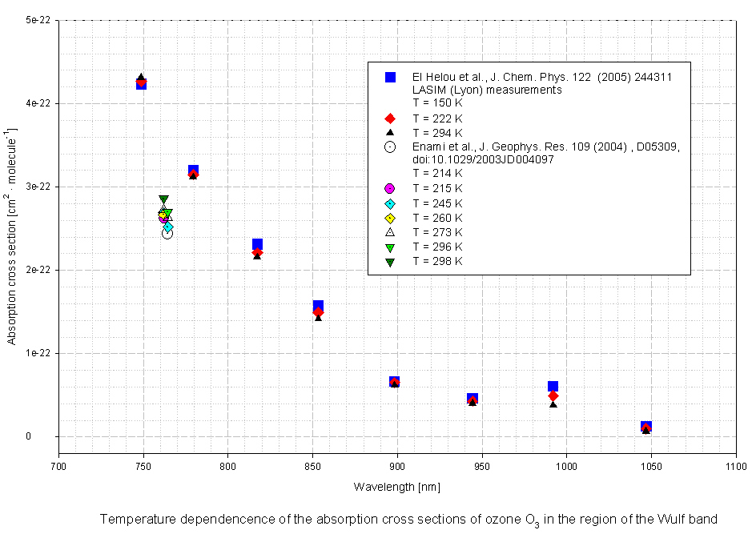Click the cyan diamond T = 245 K marker
This screenshot has width=756, height=534.
390,203
